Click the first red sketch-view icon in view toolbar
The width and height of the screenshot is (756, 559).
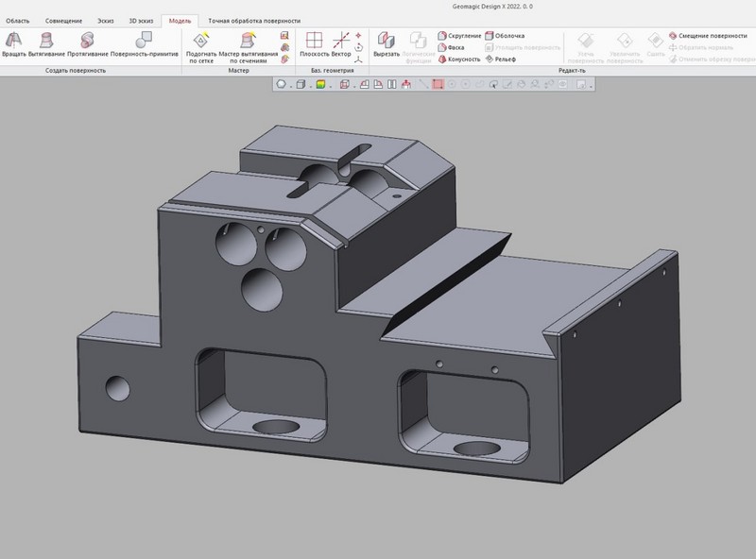(365, 84)
